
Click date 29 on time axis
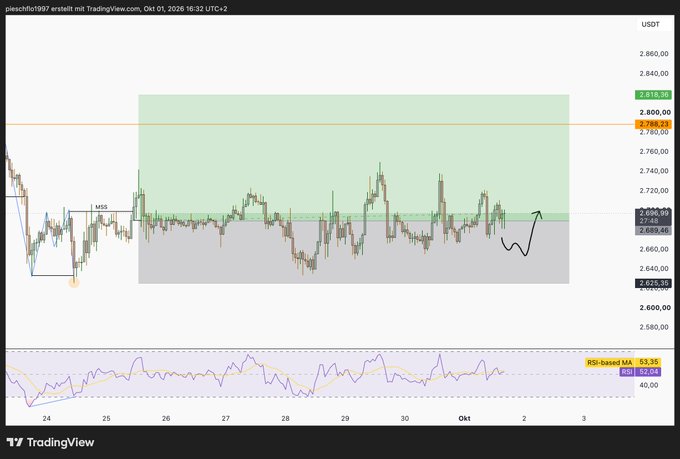(345, 419)
